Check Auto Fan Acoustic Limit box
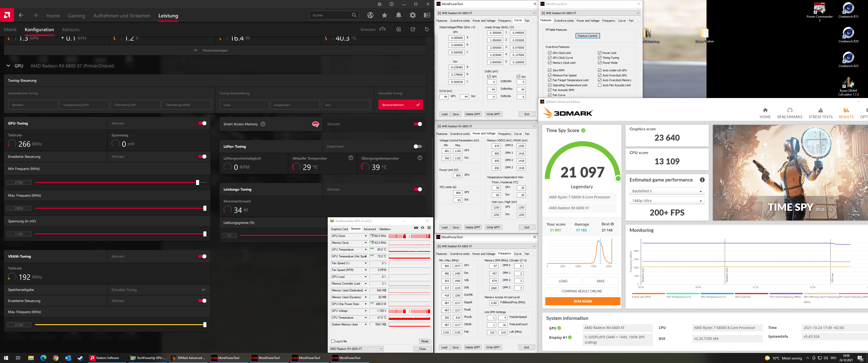868x363 pixels. pos(600,85)
